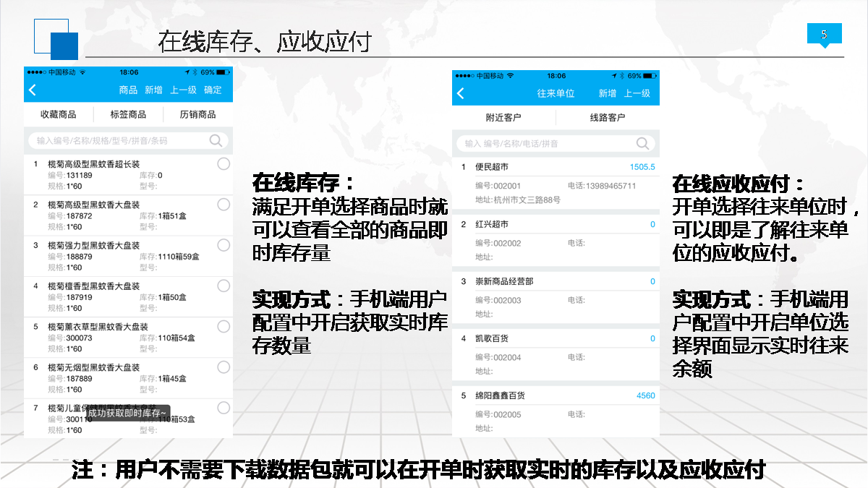This screenshot has height=488, width=868.
Task: Switch to the 线路客户 tab
Action: coord(608,117)
